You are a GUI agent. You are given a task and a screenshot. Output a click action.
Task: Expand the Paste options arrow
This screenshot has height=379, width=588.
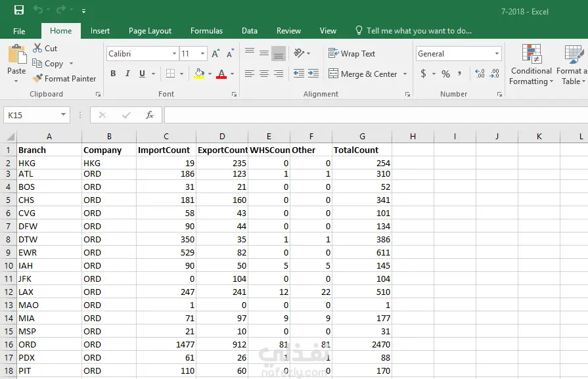point(16,81)
